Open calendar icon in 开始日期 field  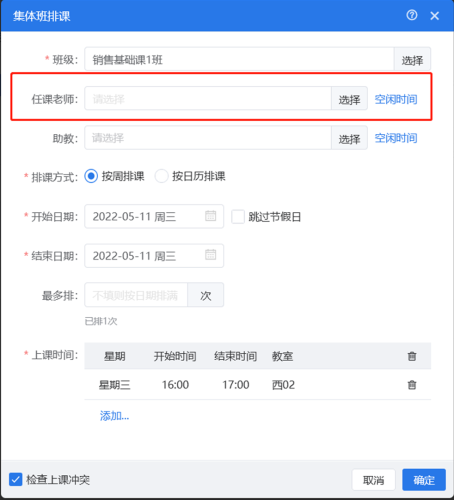pyautogui.click(x=210, y=216)
